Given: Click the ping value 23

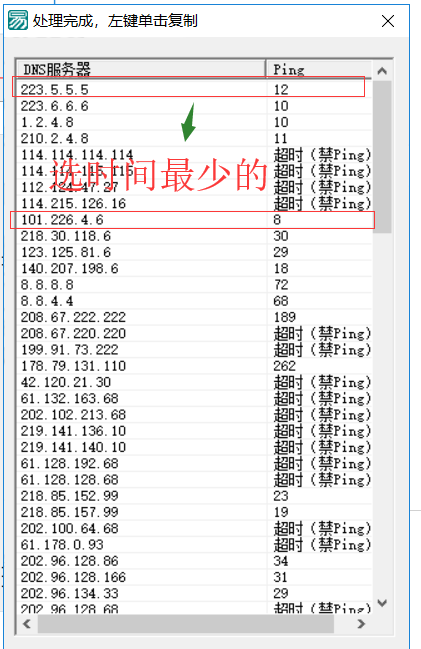Looking at the screenshot, I should coord(281,496).
